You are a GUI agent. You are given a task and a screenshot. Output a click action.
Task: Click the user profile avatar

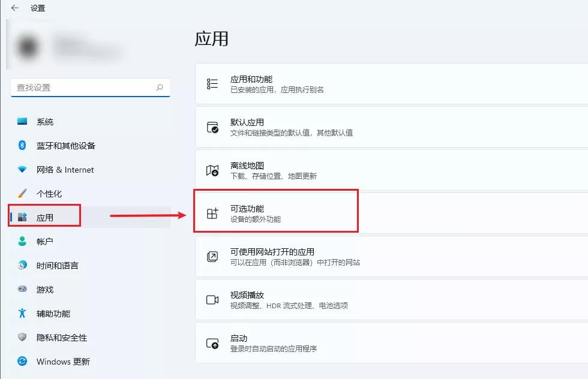pyautogui.click(x=28, y=46)
